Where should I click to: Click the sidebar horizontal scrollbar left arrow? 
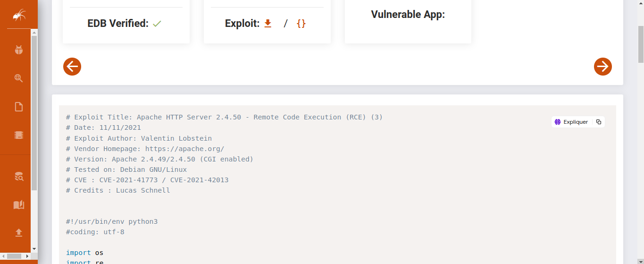click(3, 256)
